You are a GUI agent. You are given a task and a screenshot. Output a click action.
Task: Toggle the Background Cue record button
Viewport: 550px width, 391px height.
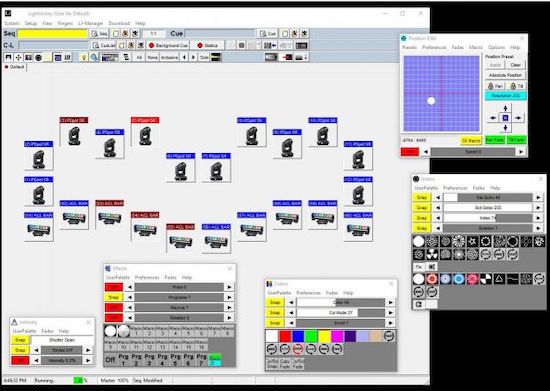[x=168, y=46]
